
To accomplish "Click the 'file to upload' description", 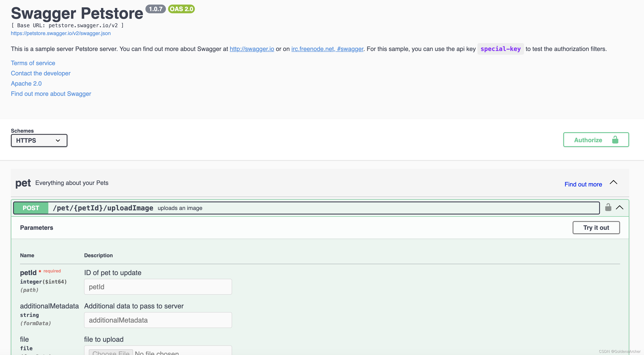I will click(x=104, y=339).
